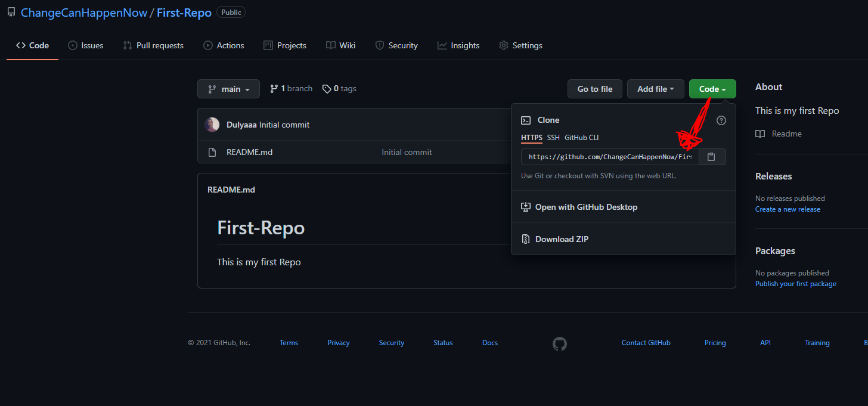Click the book icon beside Readme
Screen dimensions: 868x406
[760, 134]
